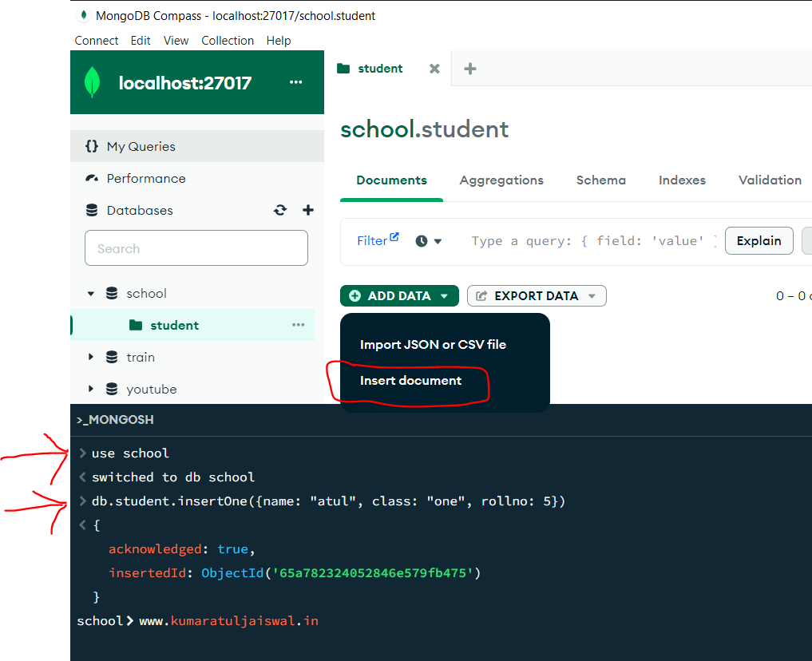This screenshot has width=812, height=661.
Task: Choose Insert document
Action: 410,381
